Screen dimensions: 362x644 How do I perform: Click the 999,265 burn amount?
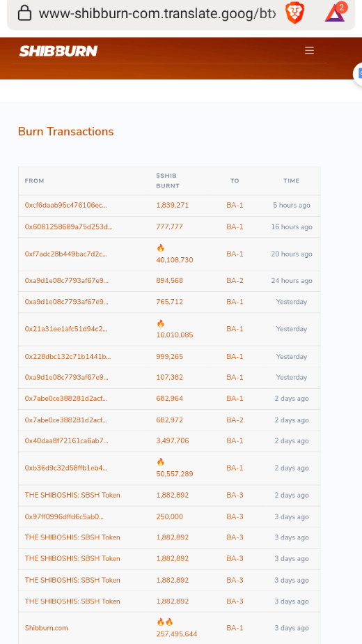(169, 357)
